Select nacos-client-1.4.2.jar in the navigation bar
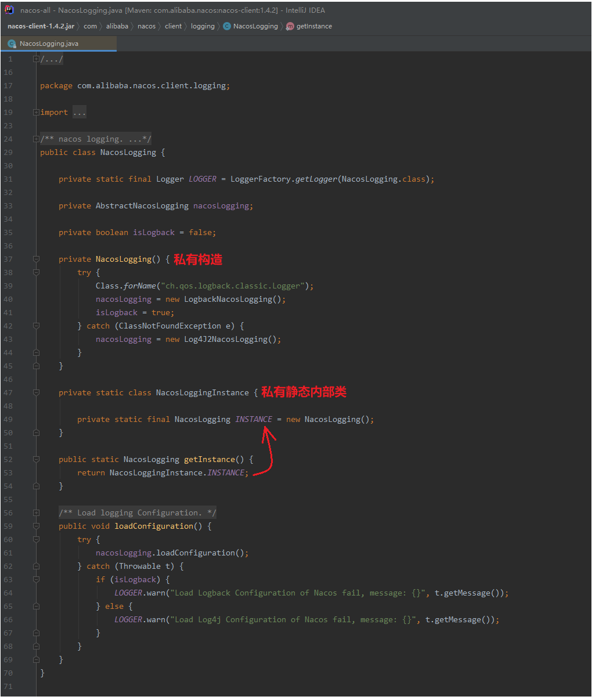The height and width of the screenshot is (700, 599). [x=41, y=26]
